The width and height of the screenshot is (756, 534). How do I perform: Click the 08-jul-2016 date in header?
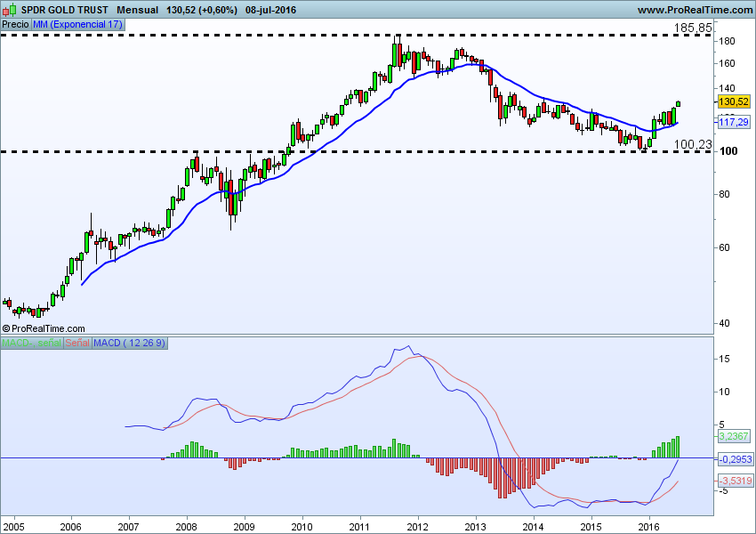point(271,10)
